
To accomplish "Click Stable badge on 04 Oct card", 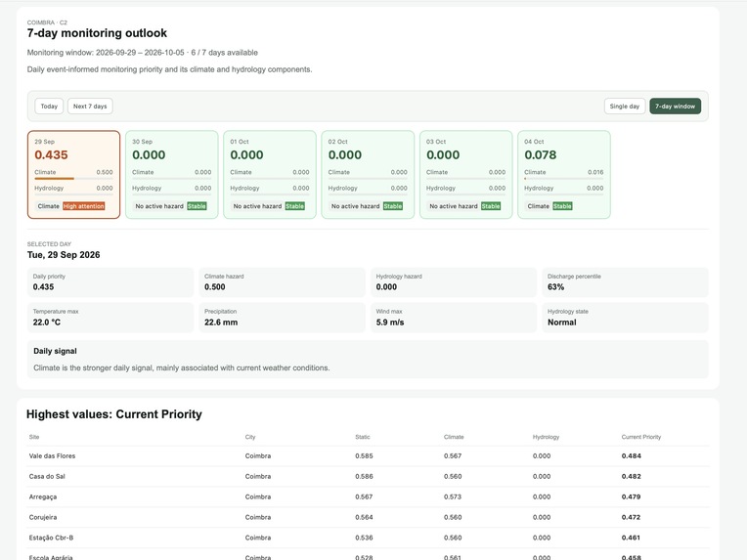I will 562,206.
